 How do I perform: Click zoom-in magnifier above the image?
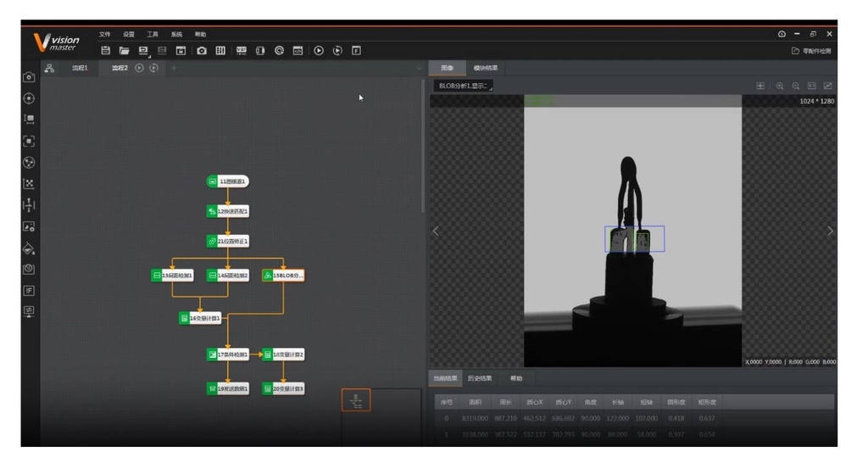pyautogui.click(x=780, y=86)
